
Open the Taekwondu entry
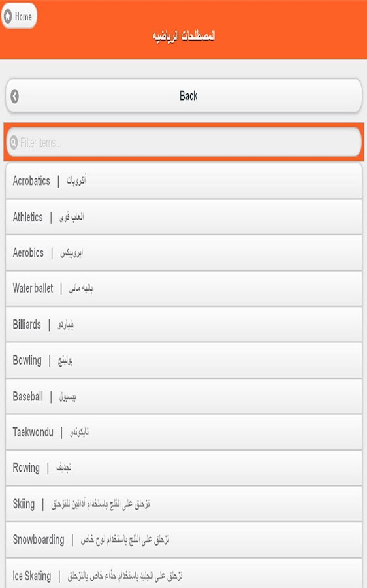[x=183, y=433]
